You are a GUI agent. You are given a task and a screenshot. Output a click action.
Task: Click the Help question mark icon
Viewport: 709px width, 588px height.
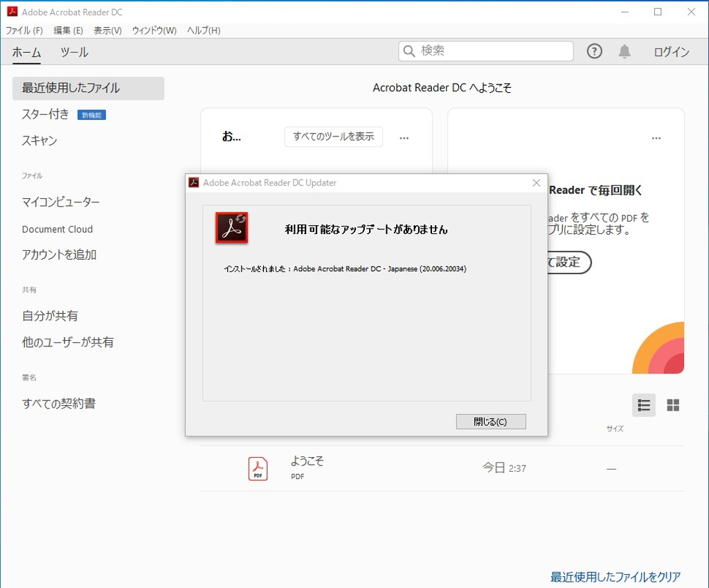[x=594, y=51]
